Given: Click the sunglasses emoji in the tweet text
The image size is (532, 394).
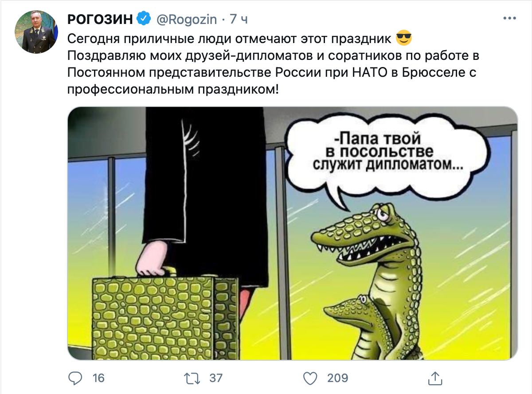Looking at the screenshot, I should pos(403,39).
